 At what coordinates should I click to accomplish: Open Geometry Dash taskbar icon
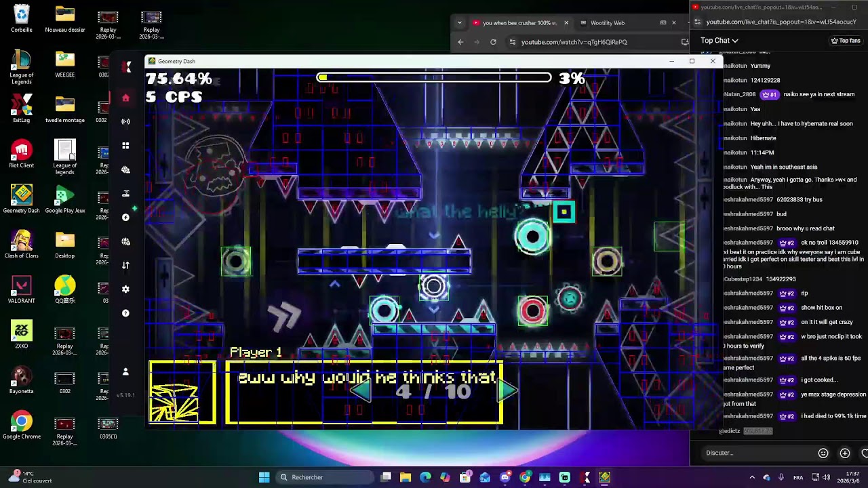coord(604,477)
